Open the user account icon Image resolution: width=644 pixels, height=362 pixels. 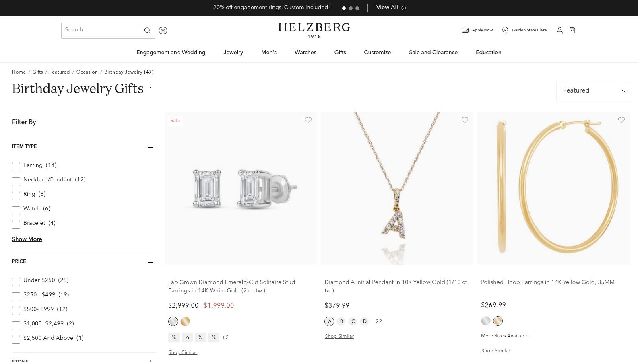[559, 31]
